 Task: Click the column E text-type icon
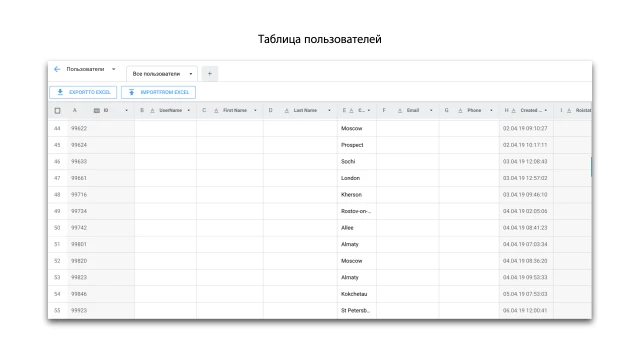pyautogui.click(x=351, y=111)
